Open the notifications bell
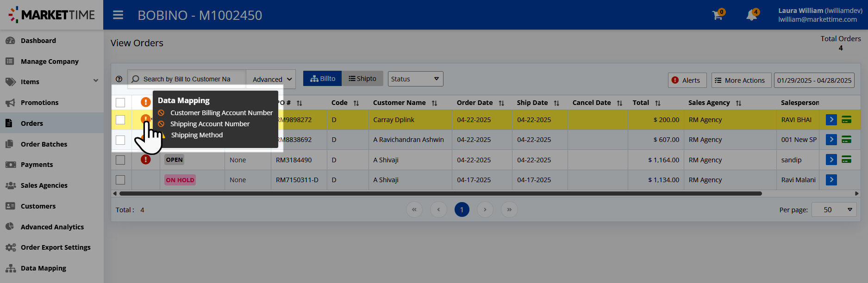Viewport: 868px width, 283px height. point(752,15)
